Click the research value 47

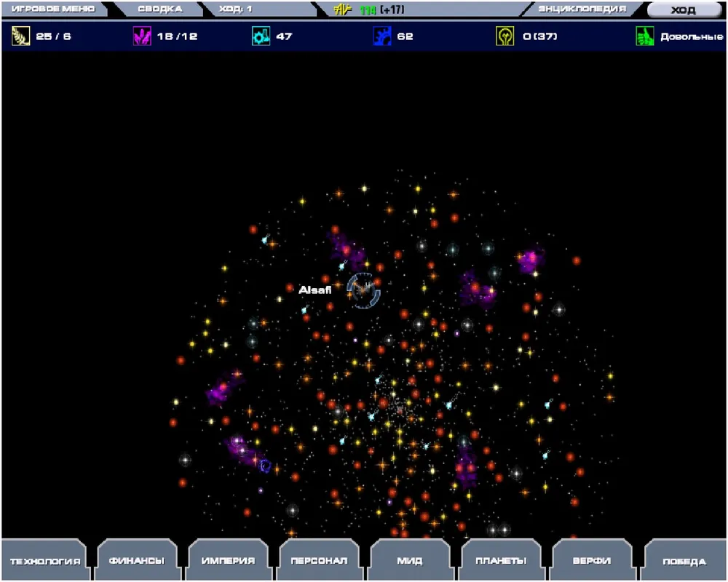[x=284, y=36]
